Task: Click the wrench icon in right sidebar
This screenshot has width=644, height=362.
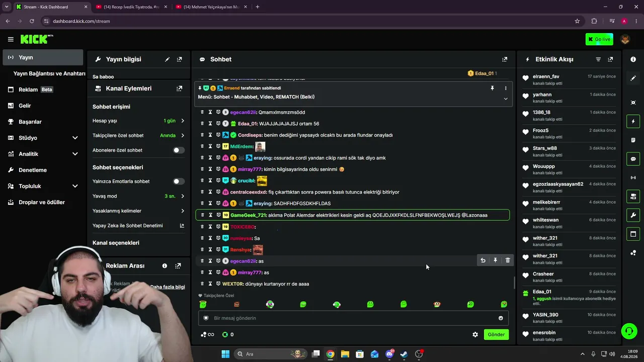Action: [633, 215]
